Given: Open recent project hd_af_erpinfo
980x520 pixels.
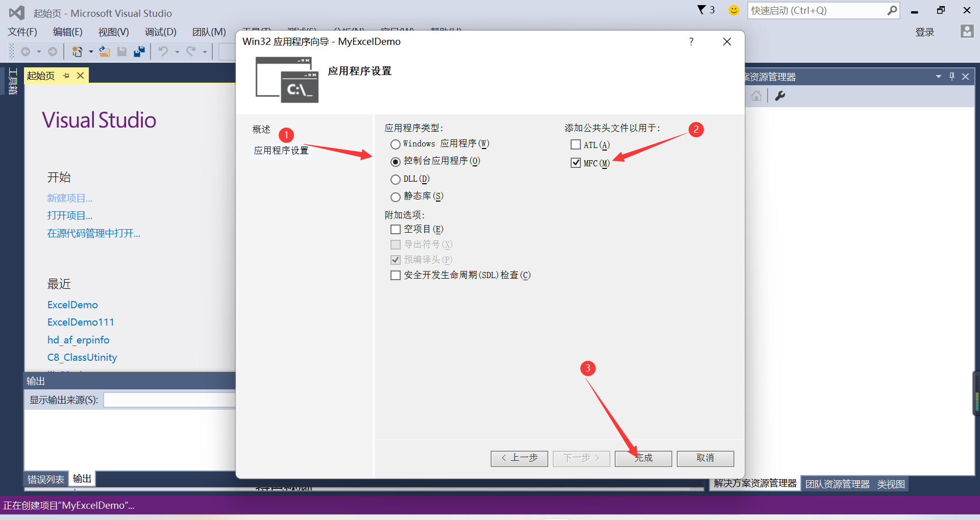Looking at the screenshot, I should point(78,340).
